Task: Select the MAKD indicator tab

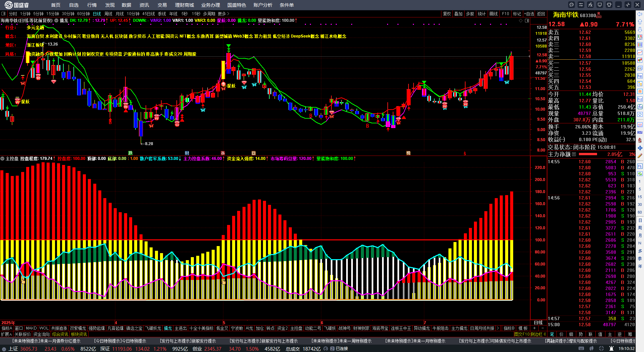Action: 31,328
